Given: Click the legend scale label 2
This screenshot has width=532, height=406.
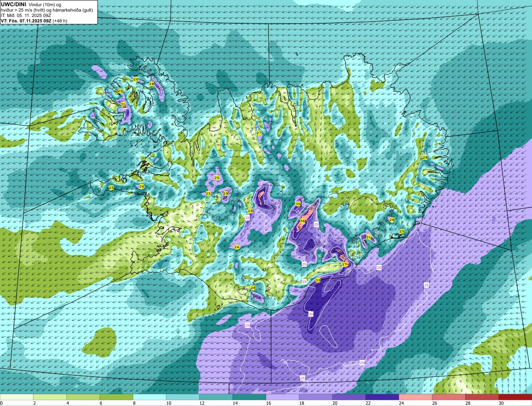Looking at the screenshot, I should [x=34, y=403].
